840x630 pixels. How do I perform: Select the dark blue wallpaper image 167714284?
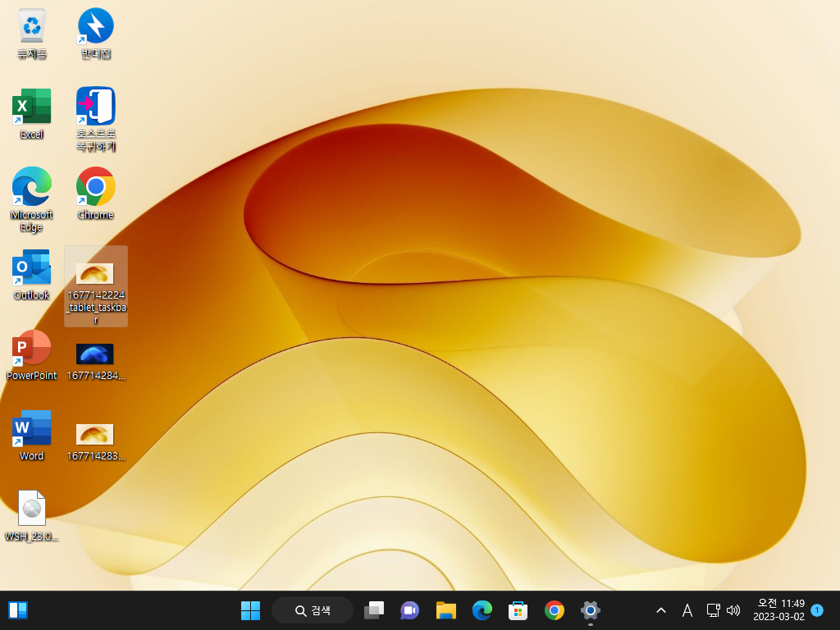pos(96,362)
